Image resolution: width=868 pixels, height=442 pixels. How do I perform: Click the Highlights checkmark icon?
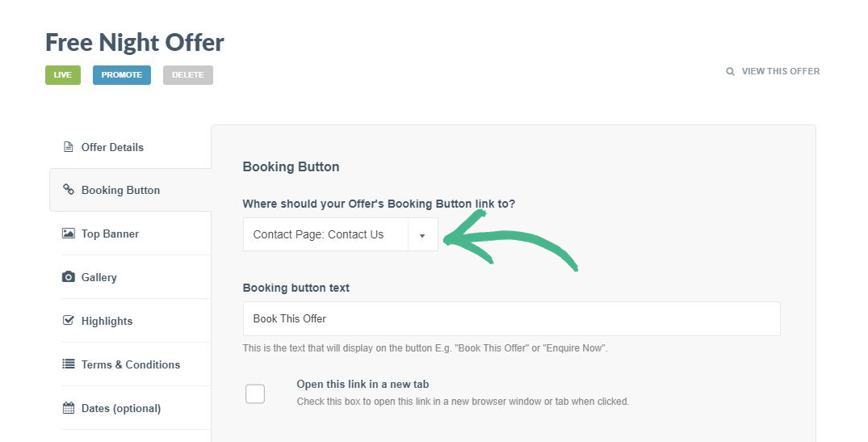coord(69,321)
